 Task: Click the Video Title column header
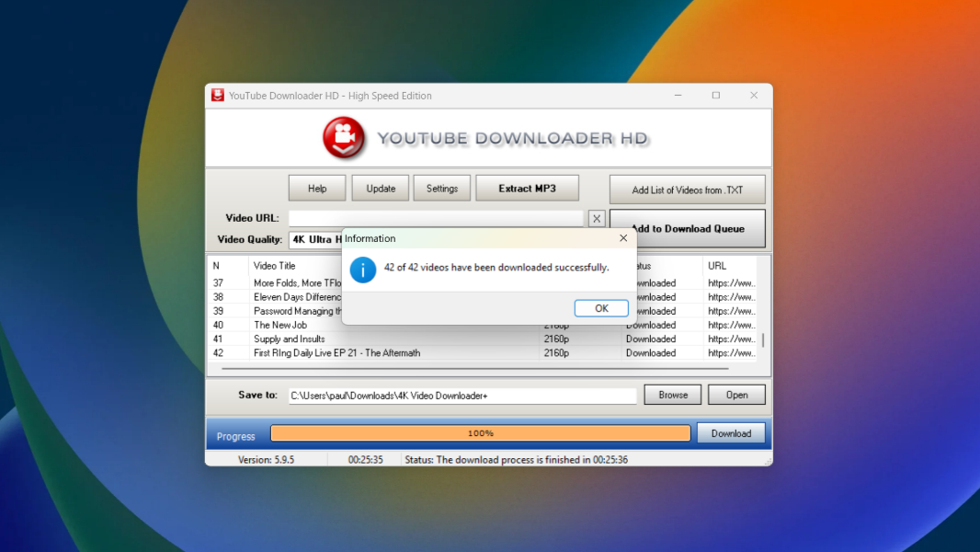click(276, 265)
